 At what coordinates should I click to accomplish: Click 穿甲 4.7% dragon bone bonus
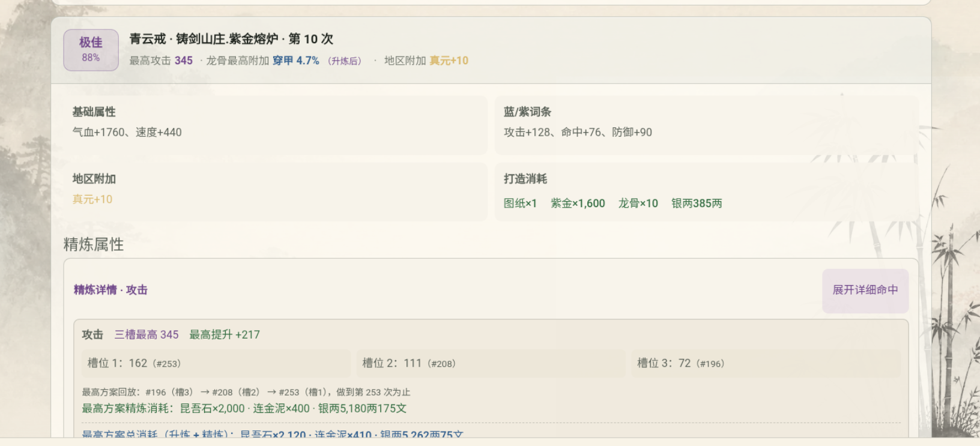[295, 61]
